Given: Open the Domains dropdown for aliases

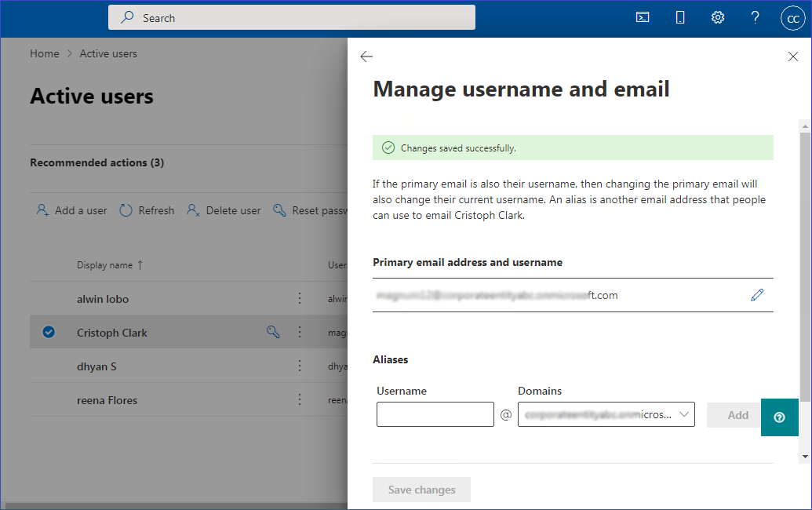Looking at the screenshot, I should click(x=606, y=414).
